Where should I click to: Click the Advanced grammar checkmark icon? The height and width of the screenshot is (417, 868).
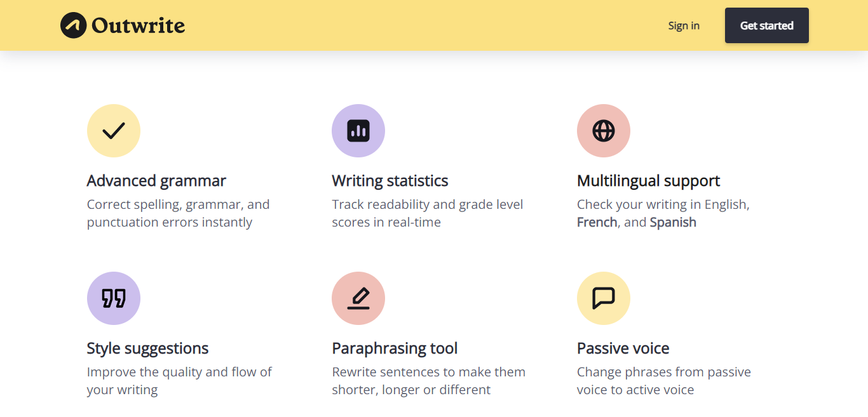[x=114, y=131]
